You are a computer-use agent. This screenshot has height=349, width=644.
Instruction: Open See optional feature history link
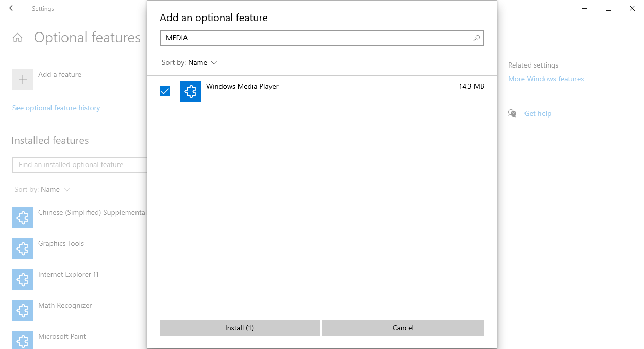pyautogui.click(x=56, y=108)
